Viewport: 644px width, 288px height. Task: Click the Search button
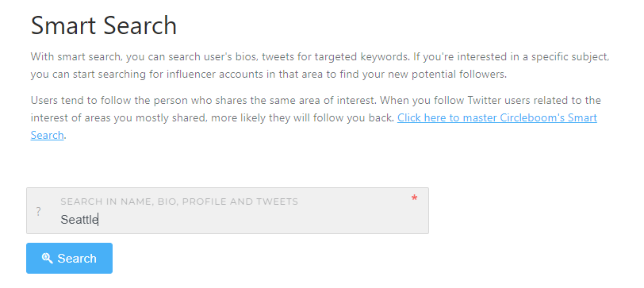(70, 258)
